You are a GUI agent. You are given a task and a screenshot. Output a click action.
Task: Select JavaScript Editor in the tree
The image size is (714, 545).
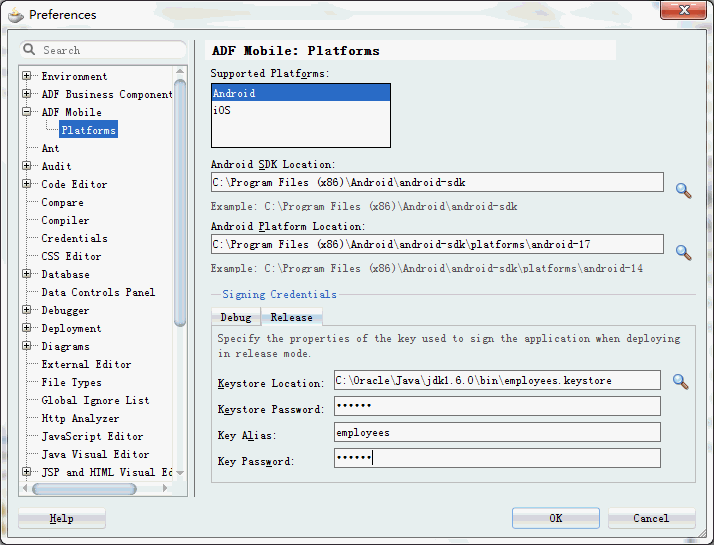pyautogui.click(x=92, y=436)
